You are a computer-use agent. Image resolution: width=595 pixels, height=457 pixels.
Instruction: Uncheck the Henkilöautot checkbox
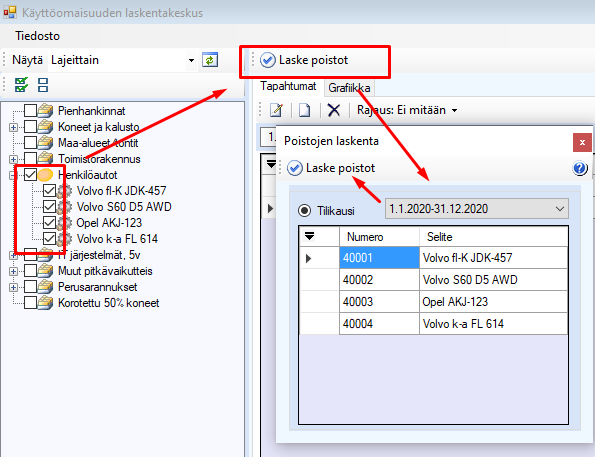pos(30,175)
